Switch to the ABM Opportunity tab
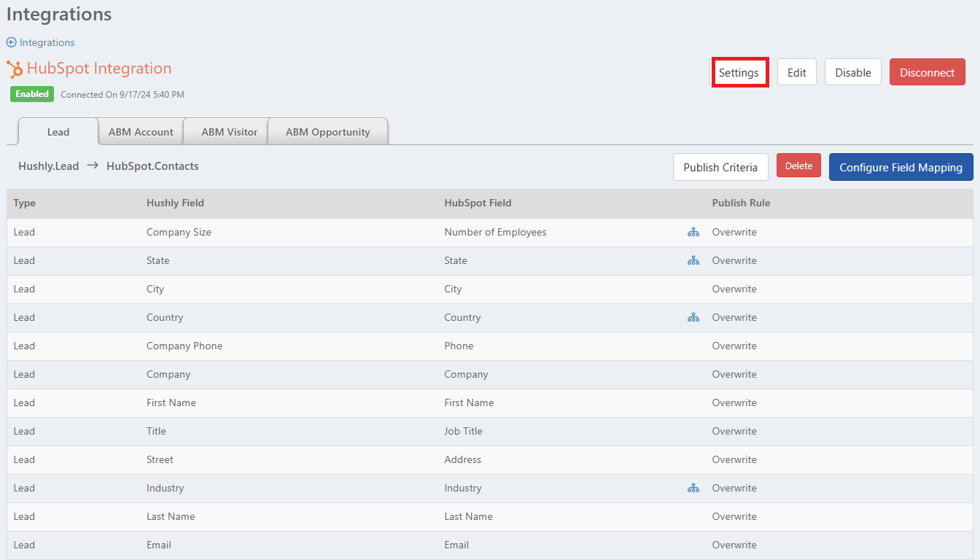Viewport: 980px width, 560px height. [x=328, y=132]
